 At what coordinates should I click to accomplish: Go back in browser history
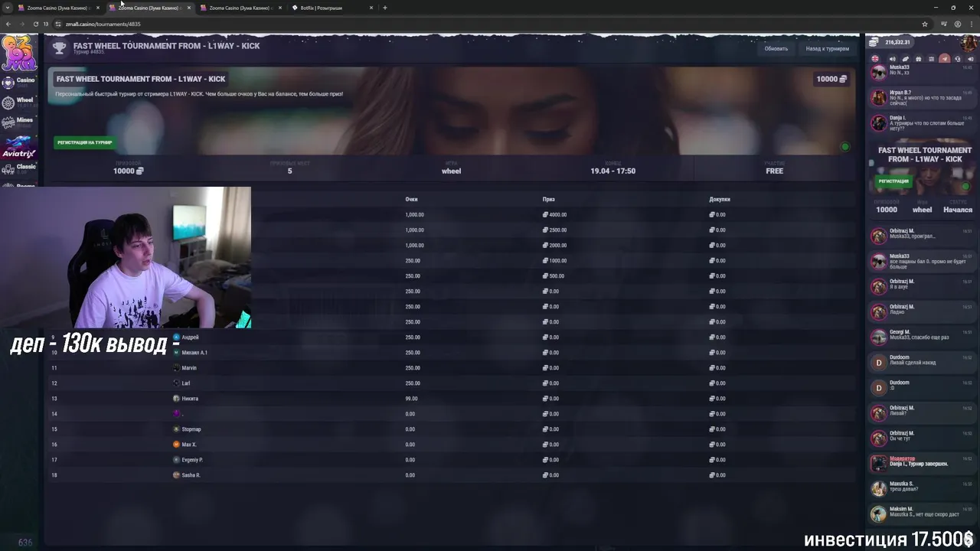point(8,24)
